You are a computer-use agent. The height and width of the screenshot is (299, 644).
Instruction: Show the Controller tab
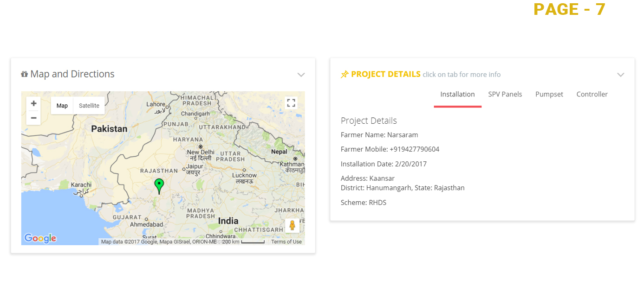coord(592,95)
